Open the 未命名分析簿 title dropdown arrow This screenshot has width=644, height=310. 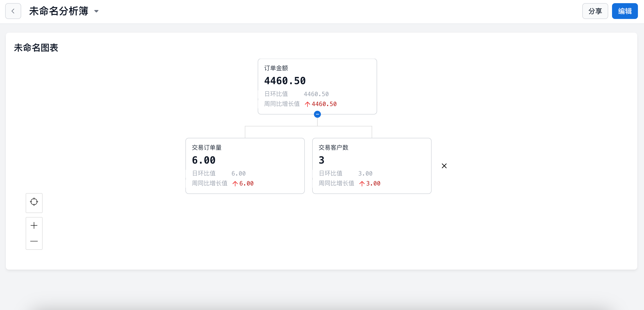[x=96, y=11]
